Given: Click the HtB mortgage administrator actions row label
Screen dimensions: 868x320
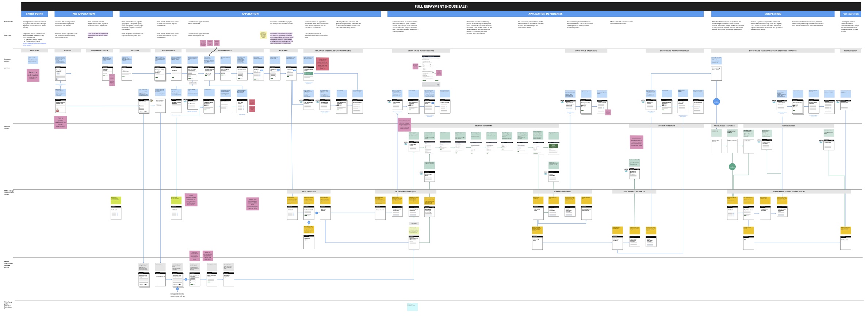Looking at the screenshot, I should [9, 193].
